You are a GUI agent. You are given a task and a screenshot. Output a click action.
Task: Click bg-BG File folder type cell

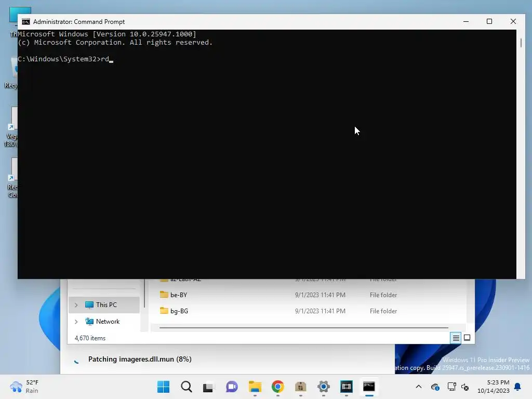(383, 311)
